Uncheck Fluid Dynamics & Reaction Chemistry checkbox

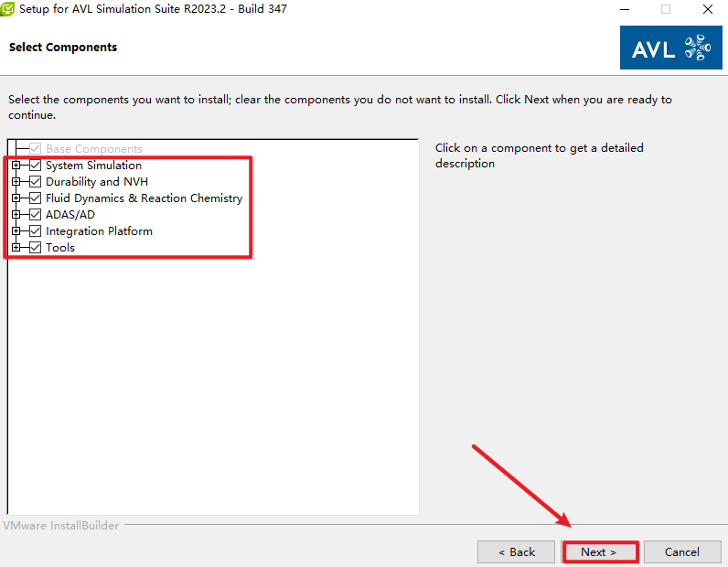click(x=36, y=198)
